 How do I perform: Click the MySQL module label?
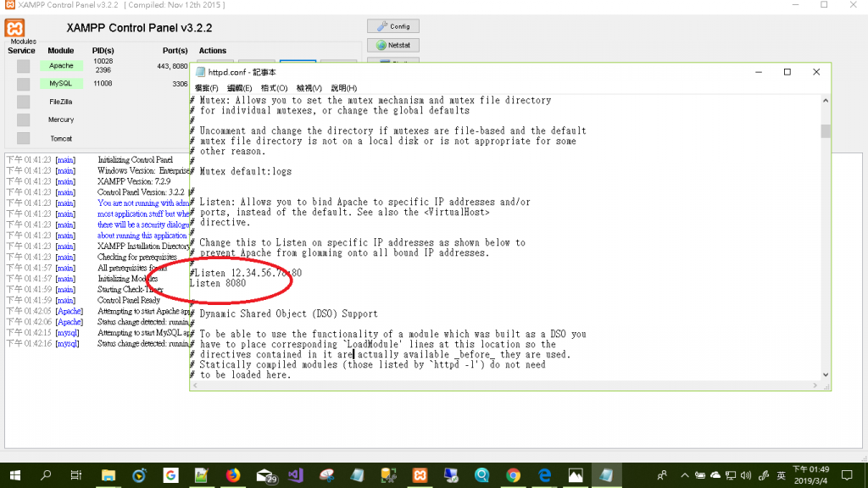coord(61,84)
